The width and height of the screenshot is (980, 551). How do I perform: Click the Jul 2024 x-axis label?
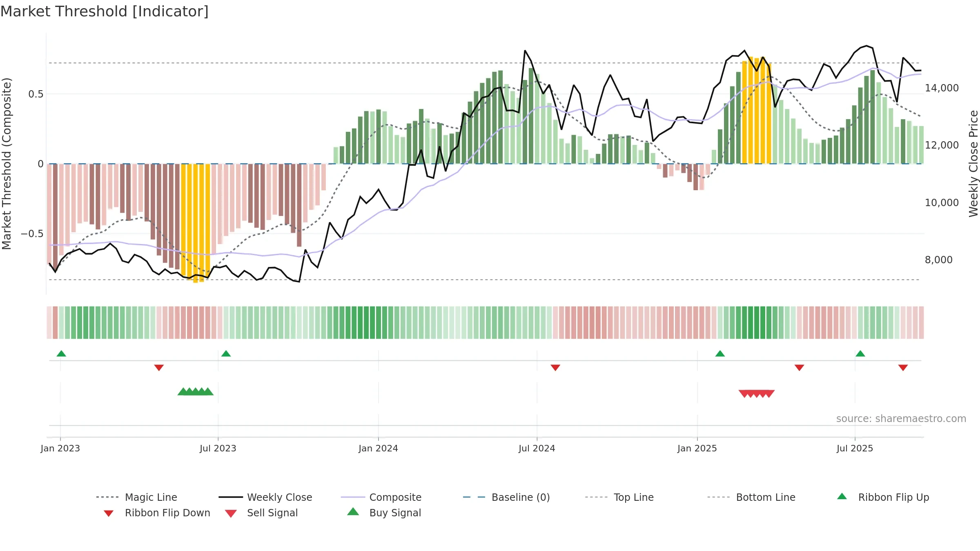[537, 448]
